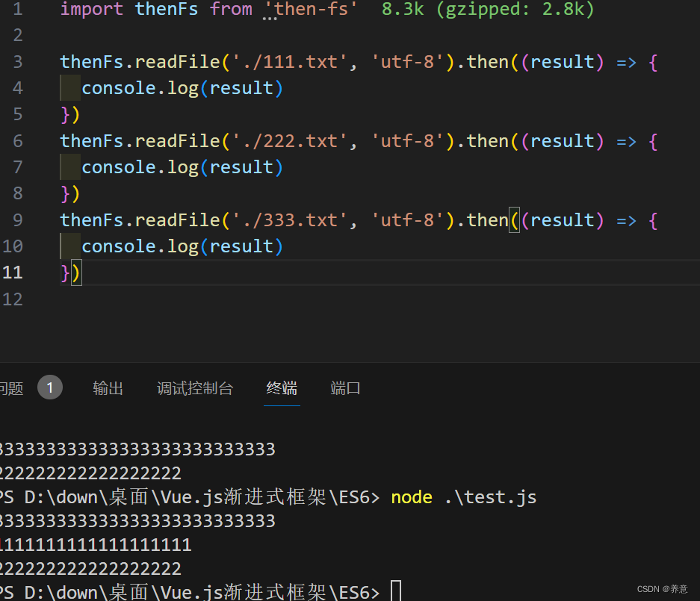Select the active 终端 tab
Viewport: 700px width, 601px height.
point(281,387)
